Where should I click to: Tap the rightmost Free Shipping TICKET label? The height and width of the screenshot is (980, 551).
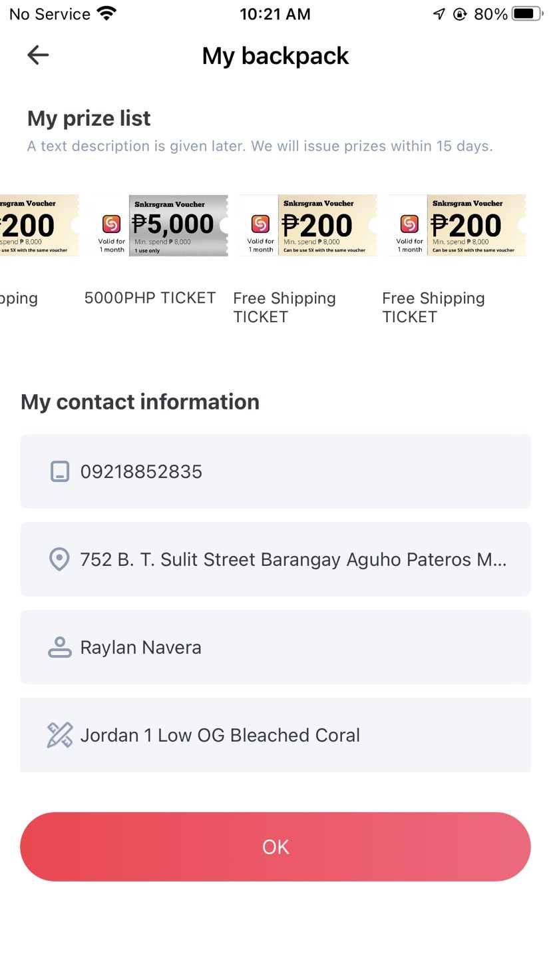pyautogui.click(x=433, y=307)
